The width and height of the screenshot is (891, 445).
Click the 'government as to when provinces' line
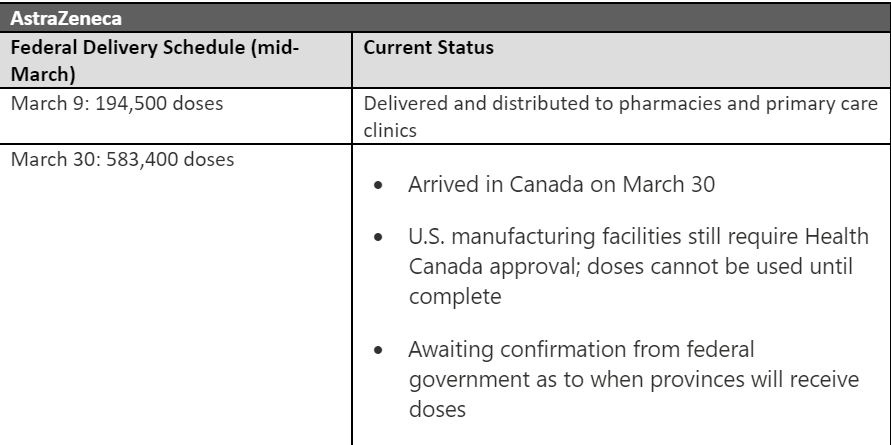634,379
